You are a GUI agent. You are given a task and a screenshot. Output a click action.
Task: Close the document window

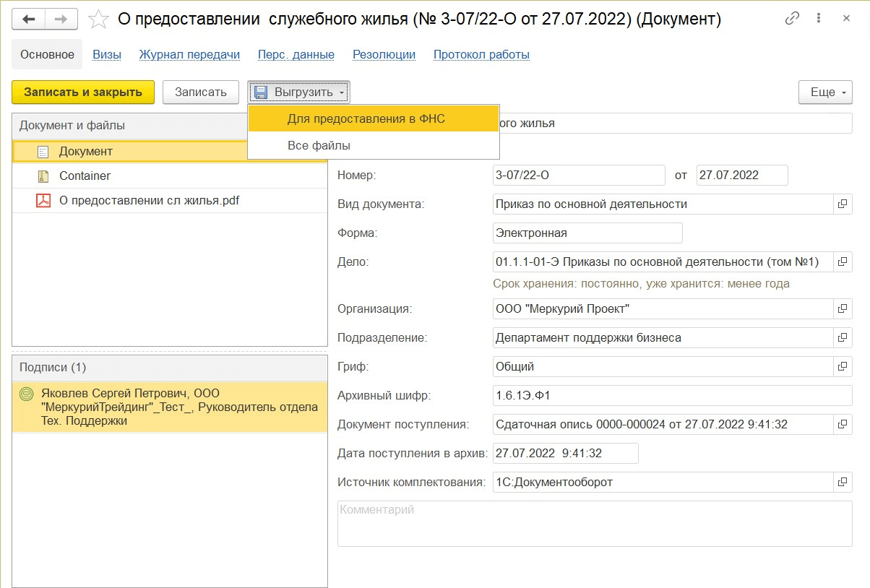coord(846,19)
